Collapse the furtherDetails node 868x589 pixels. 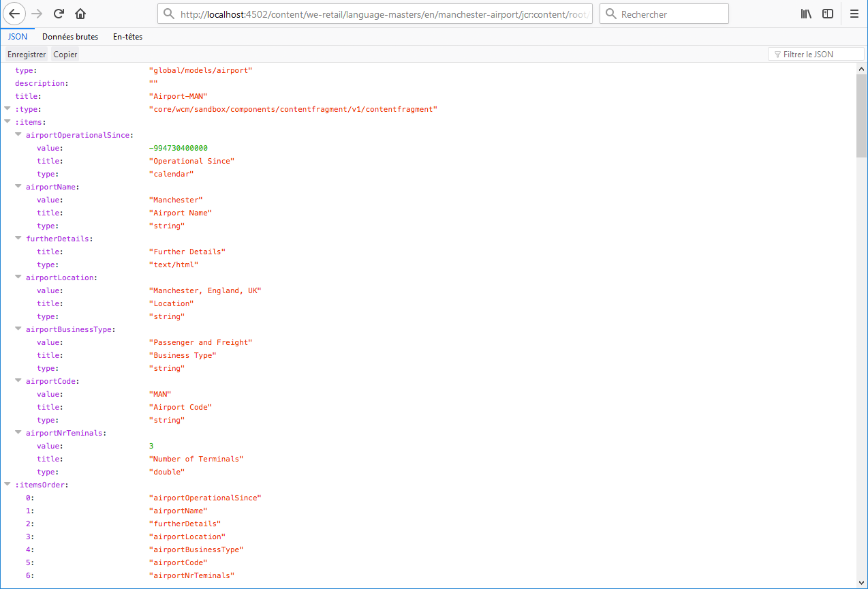18,239
